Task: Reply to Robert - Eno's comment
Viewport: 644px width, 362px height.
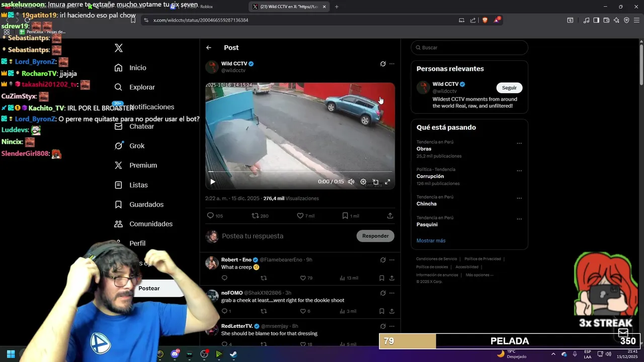Action: [224, 278]
